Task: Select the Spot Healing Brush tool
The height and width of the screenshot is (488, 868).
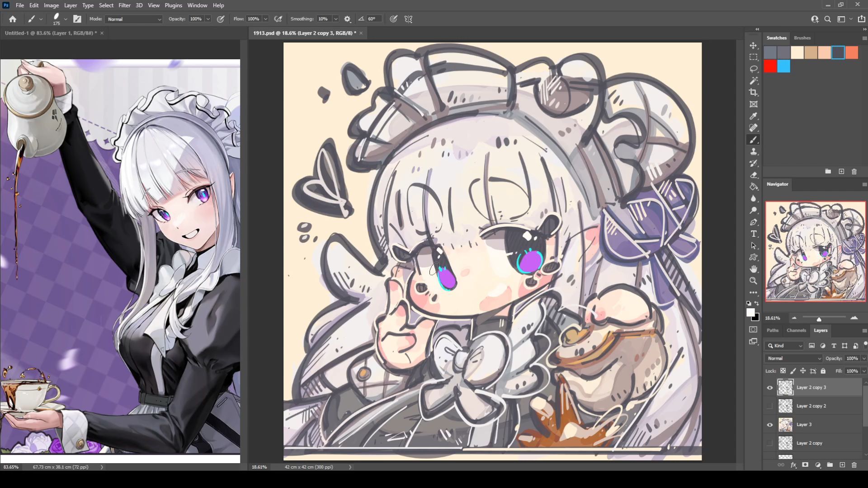Action: click(753, 128)
